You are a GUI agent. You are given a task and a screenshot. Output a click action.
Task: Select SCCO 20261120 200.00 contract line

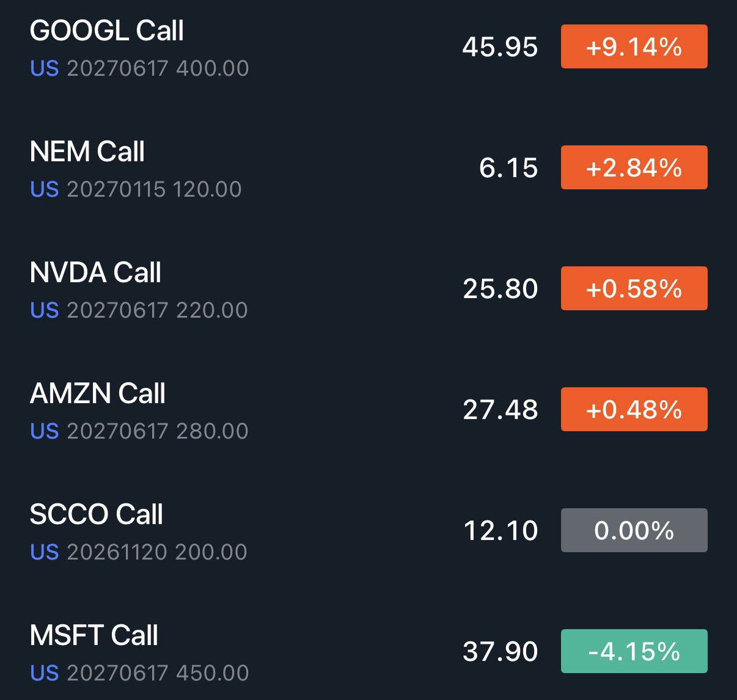point(139,552)
